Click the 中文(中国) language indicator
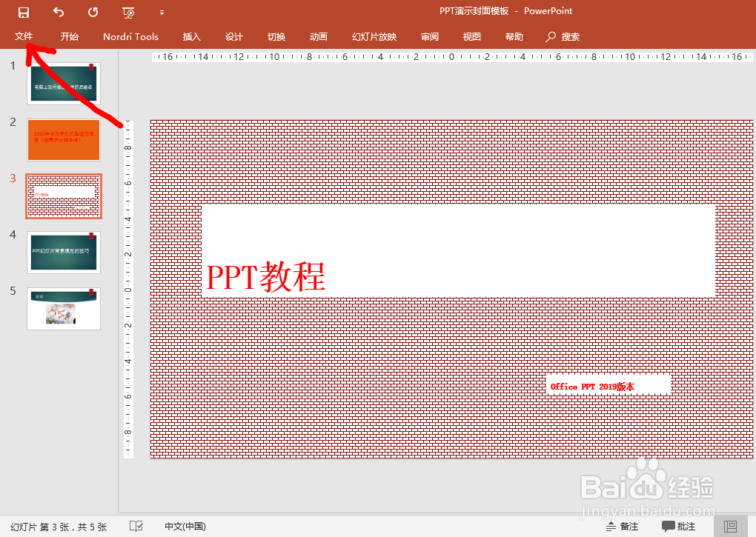 point(184,525)
